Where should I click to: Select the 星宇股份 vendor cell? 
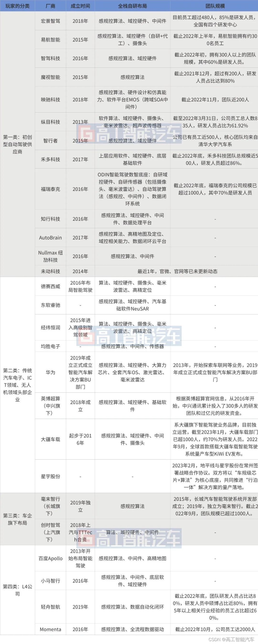pos(50,477)
